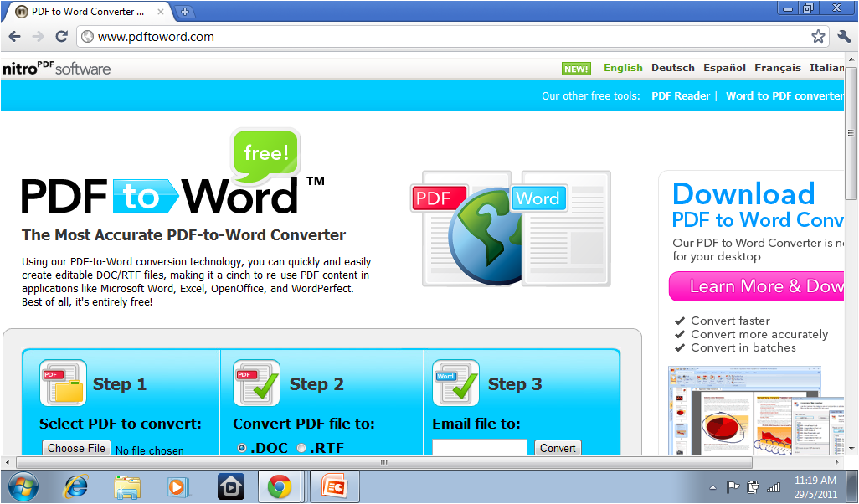Switch the site language to Deutsch
This screenshot has height=504, width=859.
pos(673,68)
